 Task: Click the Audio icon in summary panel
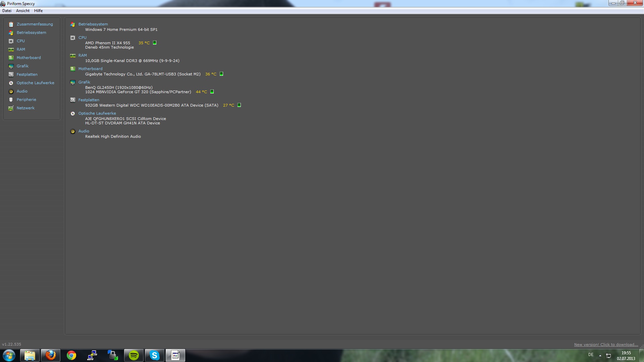(73, 131)
